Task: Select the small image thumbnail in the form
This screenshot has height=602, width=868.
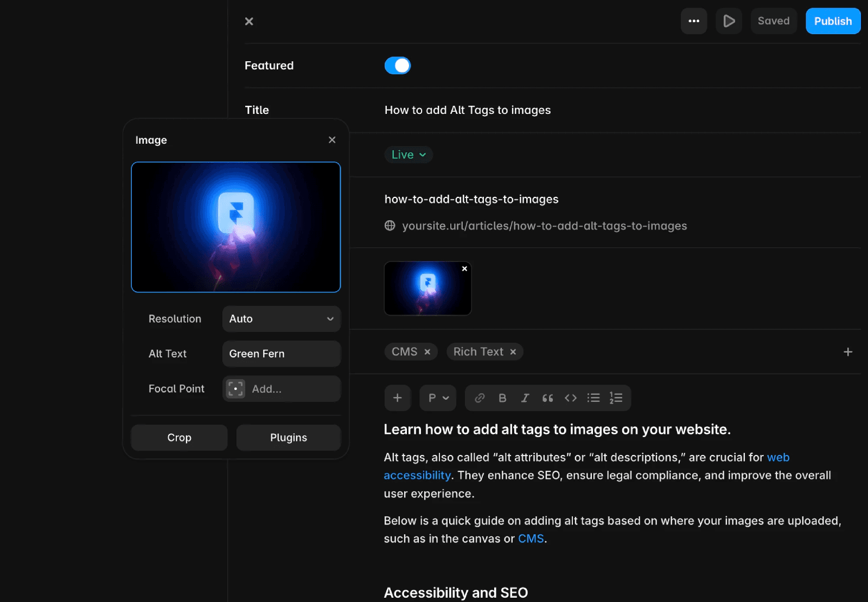Action: point(427,289)
